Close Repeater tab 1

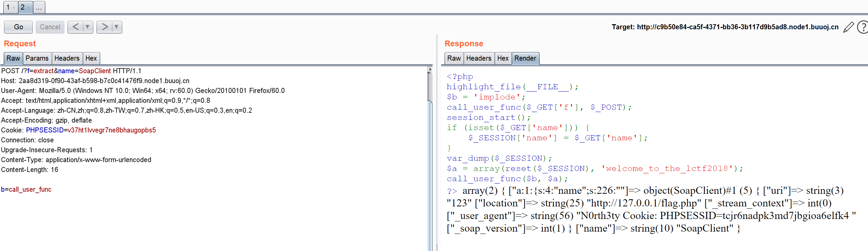click(x=14, y=7)
